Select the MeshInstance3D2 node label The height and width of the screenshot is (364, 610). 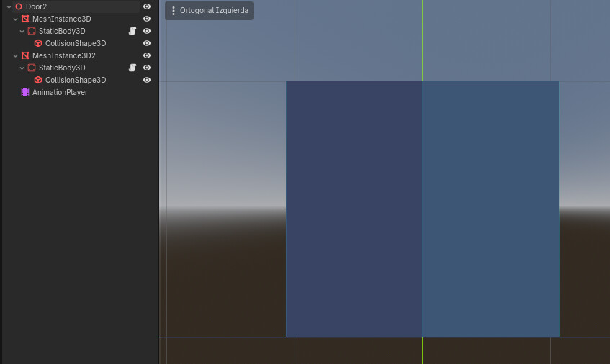[x=64, y=55]
